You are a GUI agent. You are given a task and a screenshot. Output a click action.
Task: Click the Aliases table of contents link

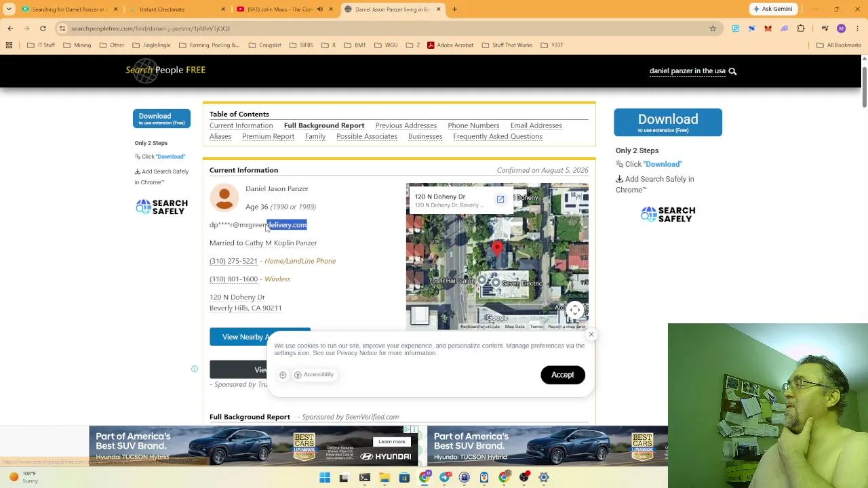(220, 136)
